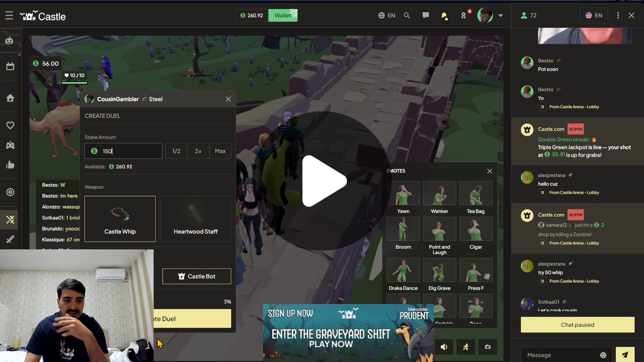
Task: Send the chat message with paper plane
Action: [625, 354]
